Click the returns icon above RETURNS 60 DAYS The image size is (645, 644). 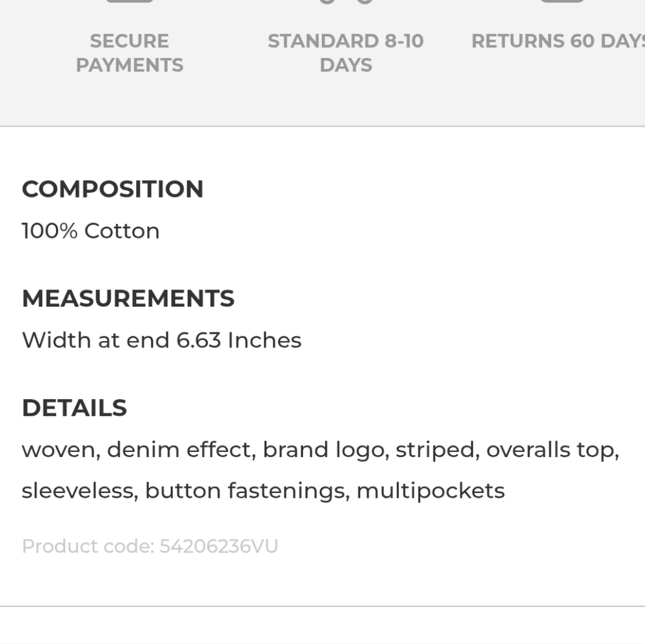[x=562, y=1]
